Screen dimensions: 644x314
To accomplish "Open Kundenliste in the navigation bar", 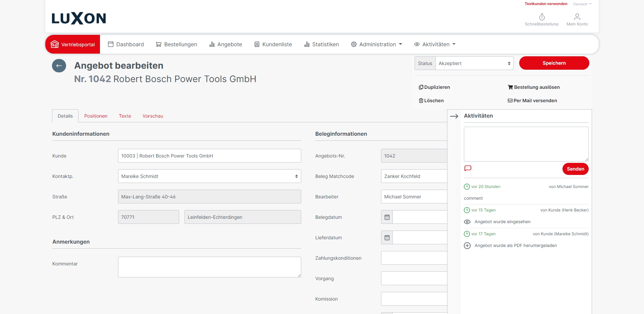I will point(273,44).
